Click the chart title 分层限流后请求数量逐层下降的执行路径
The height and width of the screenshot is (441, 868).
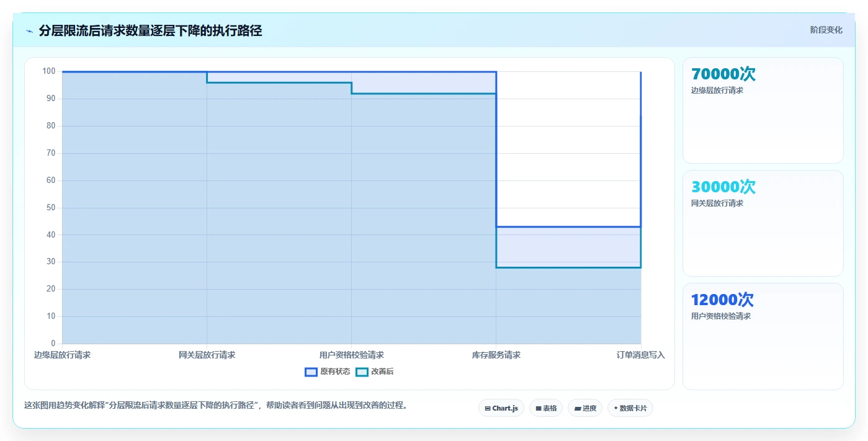tap(150, 30)
